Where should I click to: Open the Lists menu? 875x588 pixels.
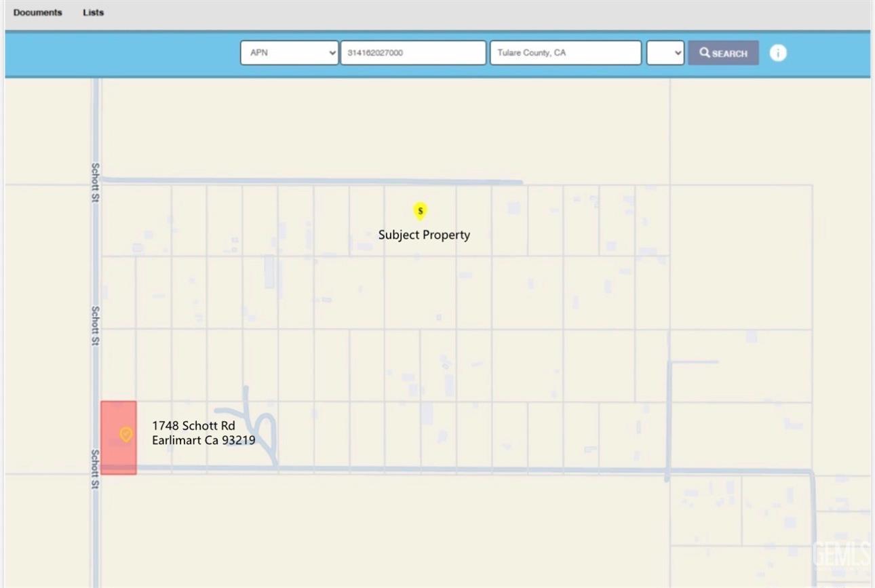94,12
